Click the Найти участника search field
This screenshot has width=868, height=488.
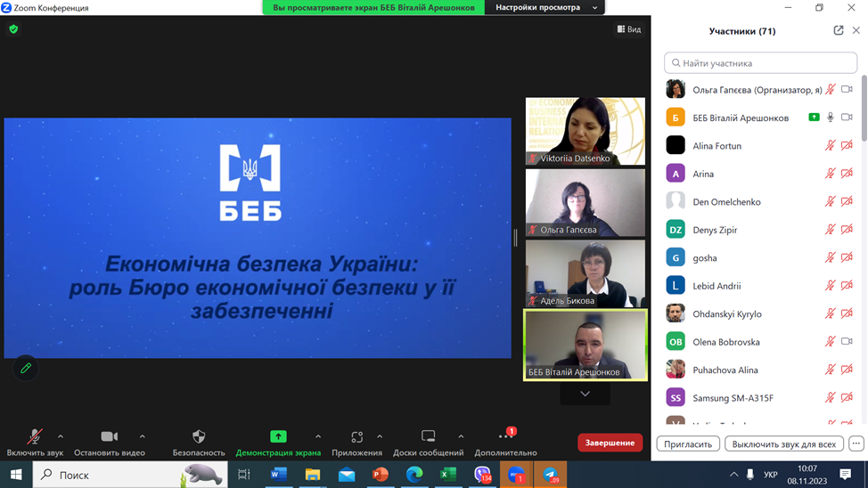point(760,63)
